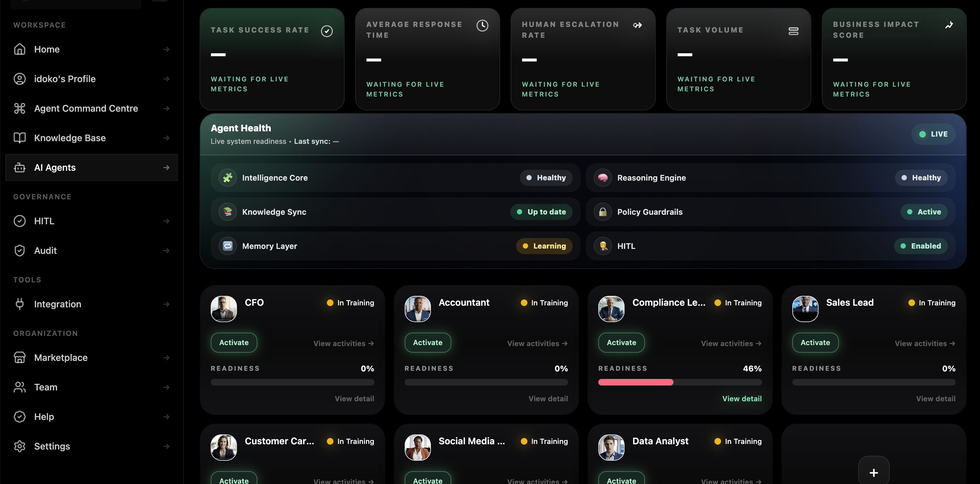980x484 pixels.
Task: Open Settings from the sidebar
Action: click(91, 446)
